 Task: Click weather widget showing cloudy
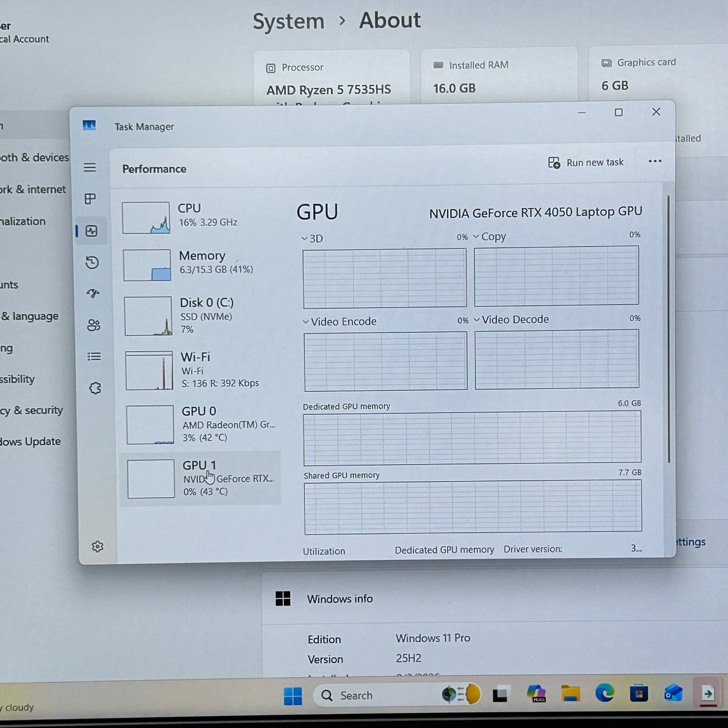click(17, 707)
